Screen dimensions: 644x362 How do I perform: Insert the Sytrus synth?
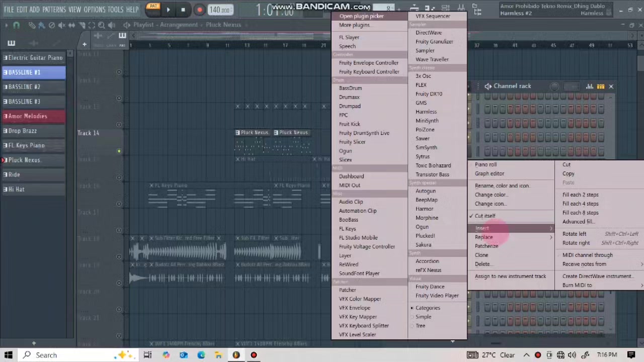coord(423,156)
